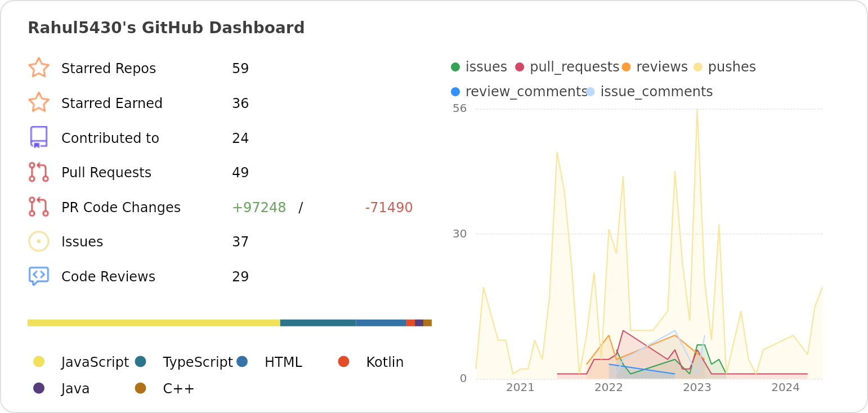Click the 2024 x-axis label

[x=785, y=388]
